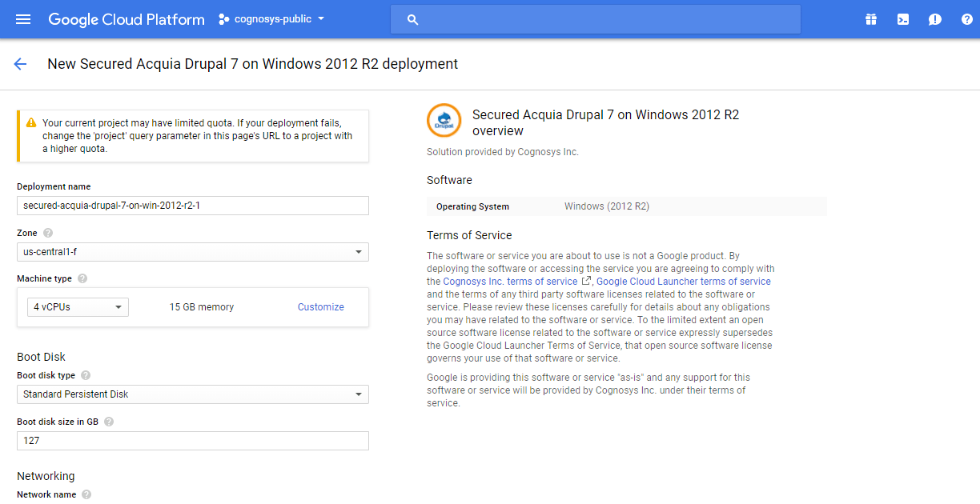
Task: Click the back arrow icon
Action: [20, 64]
